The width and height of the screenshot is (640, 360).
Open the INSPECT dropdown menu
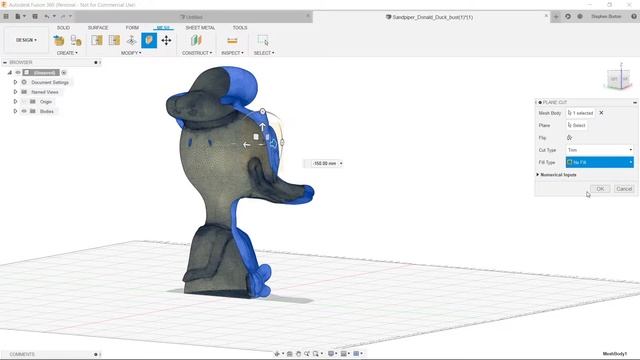pos(232,53)
